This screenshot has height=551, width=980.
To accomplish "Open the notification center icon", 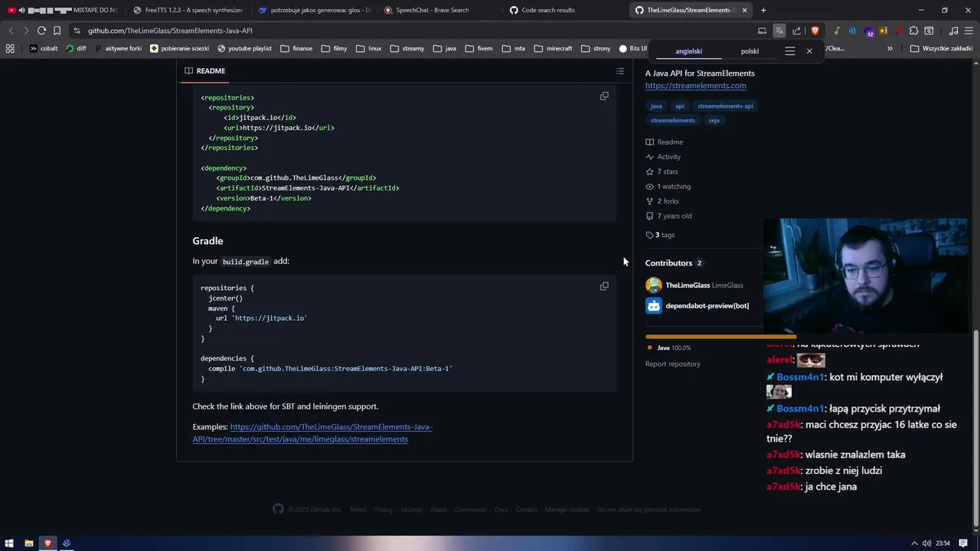I will coord(963,543).
